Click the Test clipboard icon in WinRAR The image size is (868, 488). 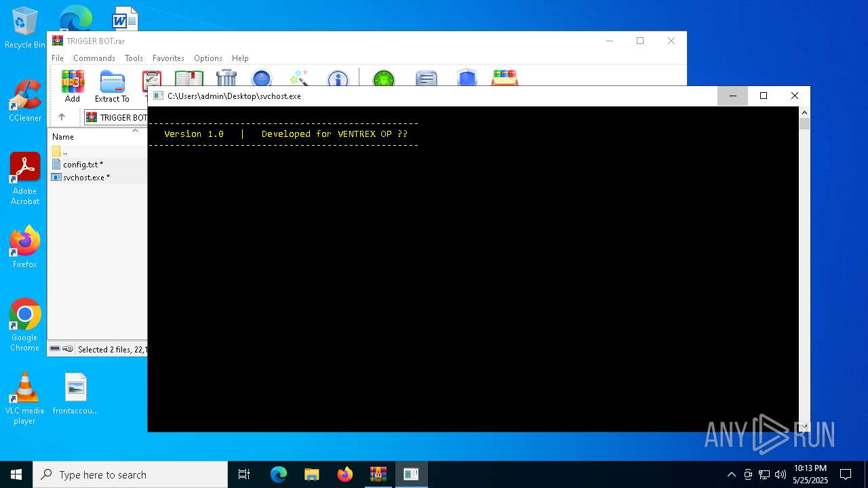pos(152,79)
